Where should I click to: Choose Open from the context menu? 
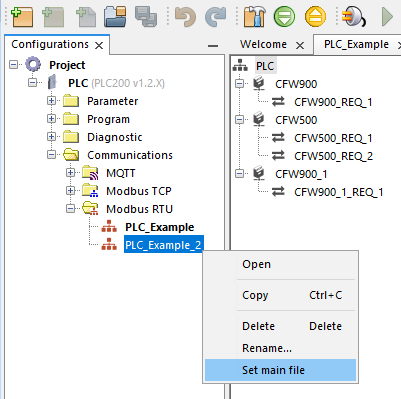click(280, 264)
